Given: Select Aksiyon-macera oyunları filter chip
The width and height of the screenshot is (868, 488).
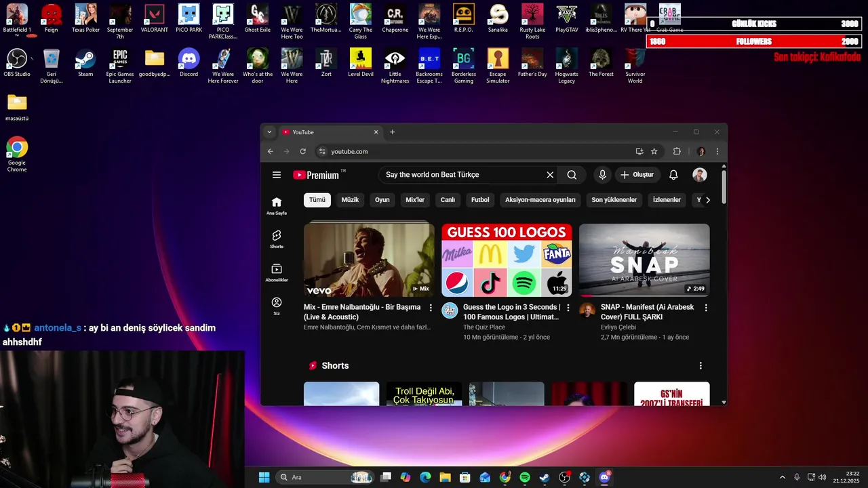Looking at the screenshot, I should point(540,200).
